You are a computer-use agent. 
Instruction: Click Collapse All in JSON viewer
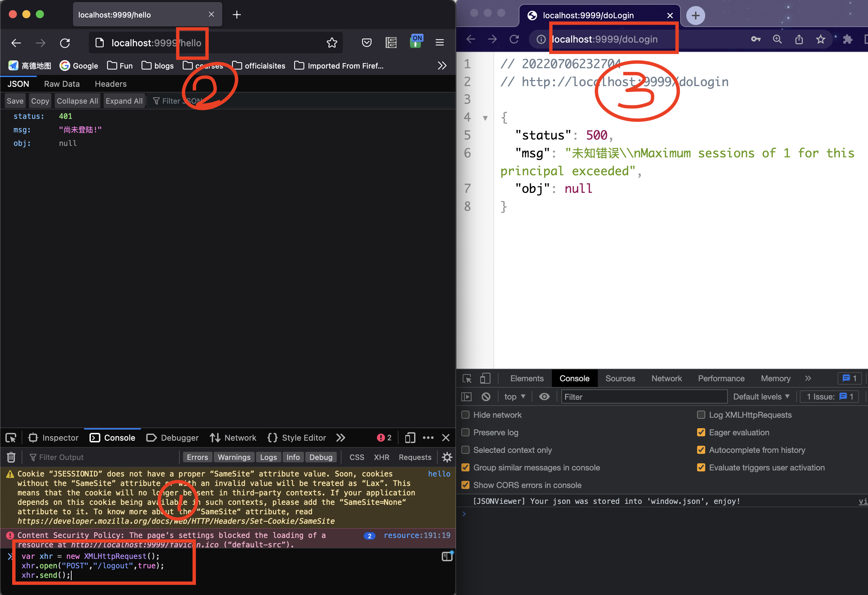[77, 101]
